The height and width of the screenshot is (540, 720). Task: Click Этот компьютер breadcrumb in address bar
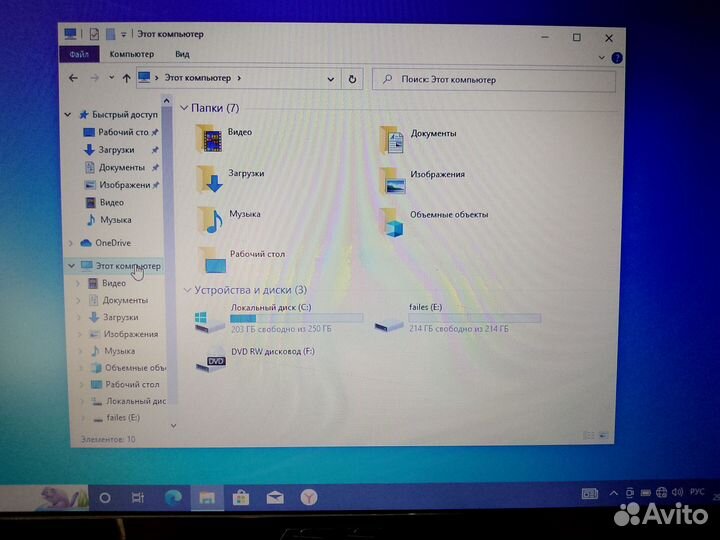pyautogui.click(x=198, y=78)
